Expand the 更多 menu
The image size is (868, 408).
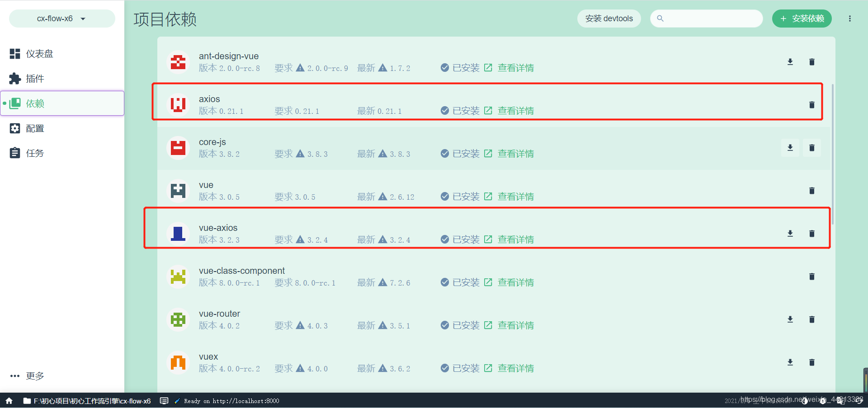click(x=62, y=376)
